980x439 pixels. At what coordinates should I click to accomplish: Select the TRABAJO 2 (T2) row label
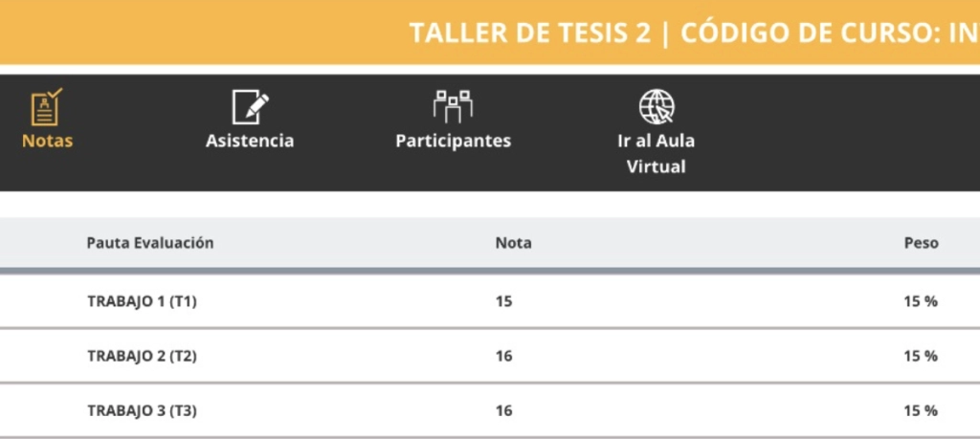pos(142,356)
